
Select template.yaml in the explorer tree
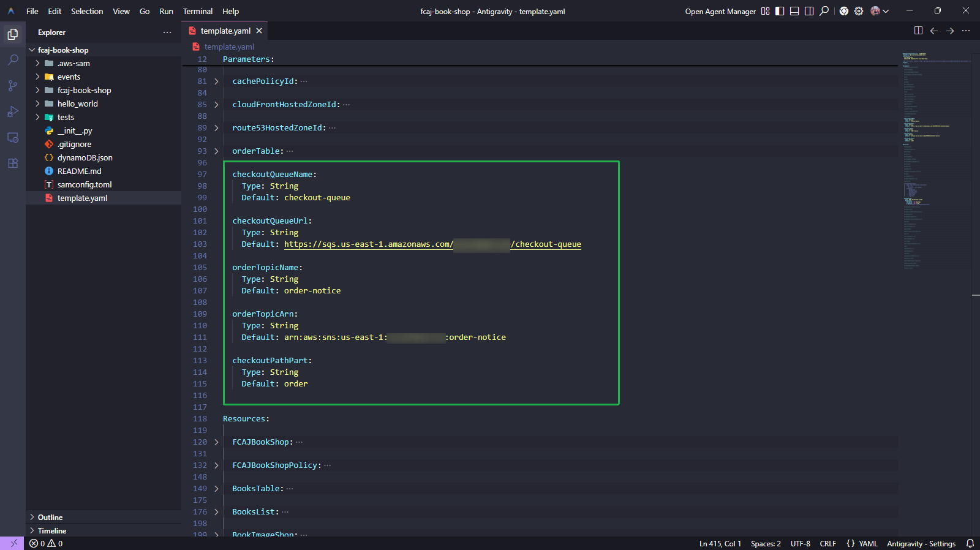pos(104,198)
